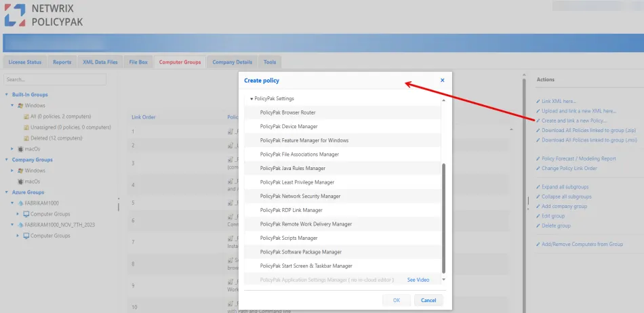644x313 pixels.
Task: Collapse the Built-In Groups tree node
Action: tap(7, 95)
